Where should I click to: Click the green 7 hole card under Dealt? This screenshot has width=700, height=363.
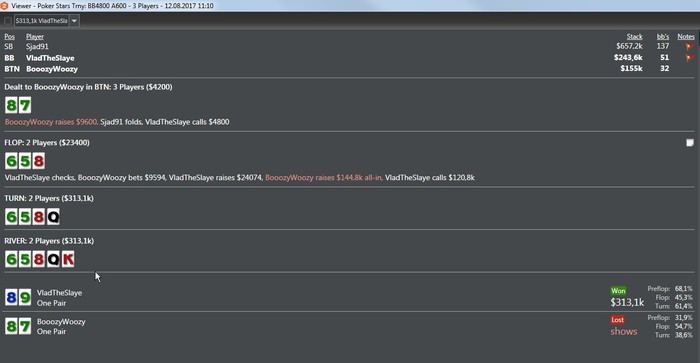(25, 105)
